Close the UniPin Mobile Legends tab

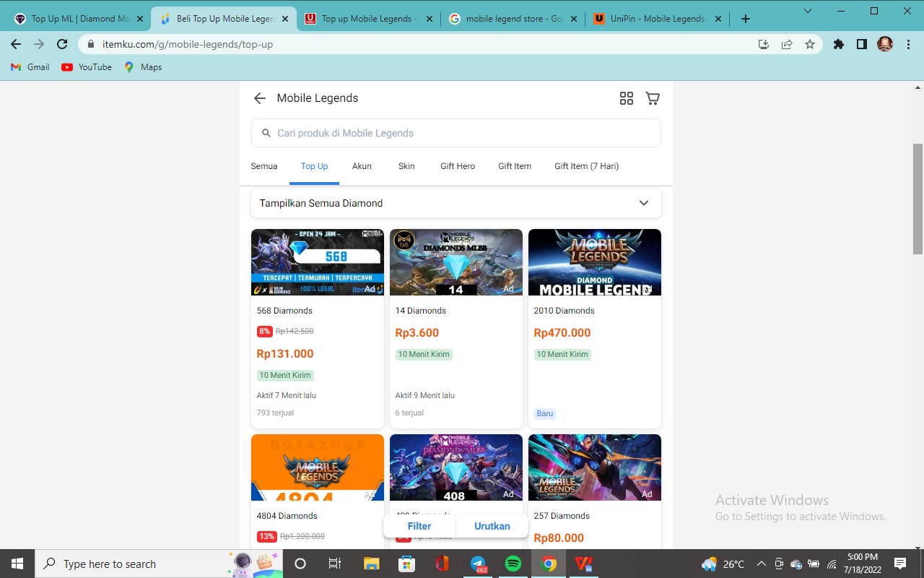tap(718, 19)
